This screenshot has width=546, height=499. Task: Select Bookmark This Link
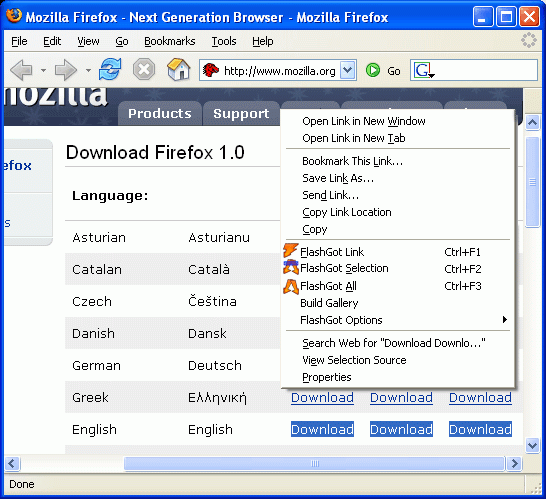point(398,161)
